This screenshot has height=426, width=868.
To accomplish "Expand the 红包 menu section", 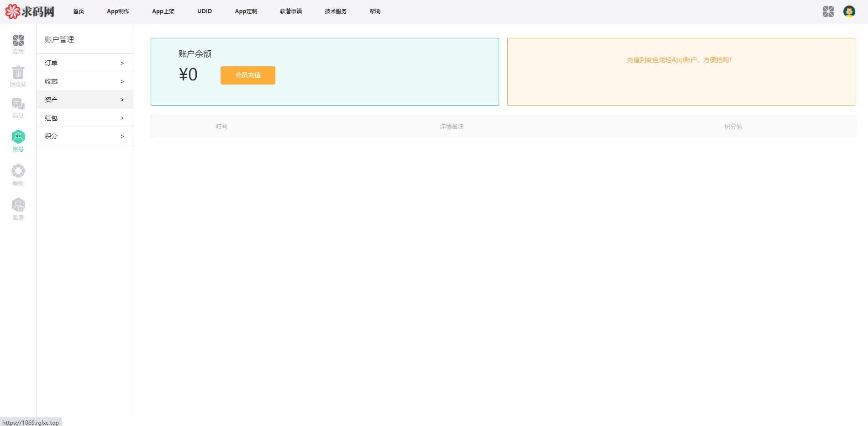I will [x=84, y=118].
